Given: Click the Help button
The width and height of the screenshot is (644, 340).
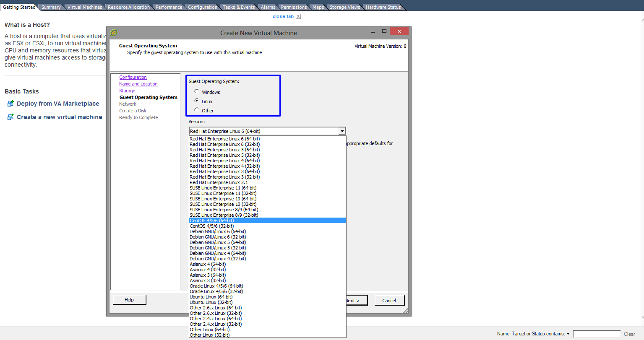Looking at the screenshot, I should click(129, 300).
